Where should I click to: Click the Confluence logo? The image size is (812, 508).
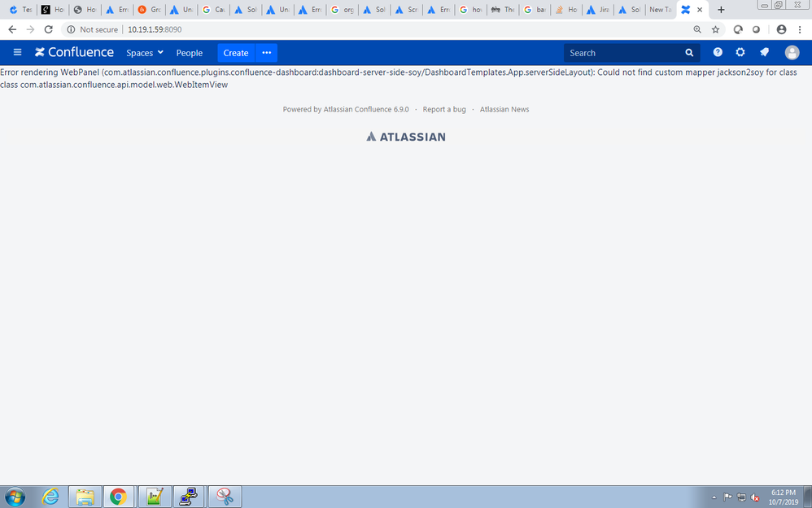click(74, 52)
